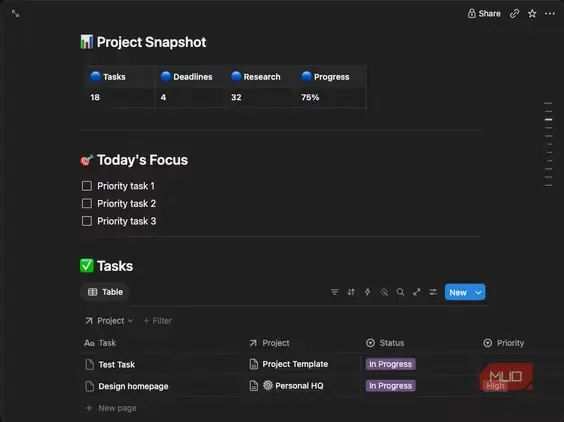Click the icon between lightning bolt and search

pos(384,292)
